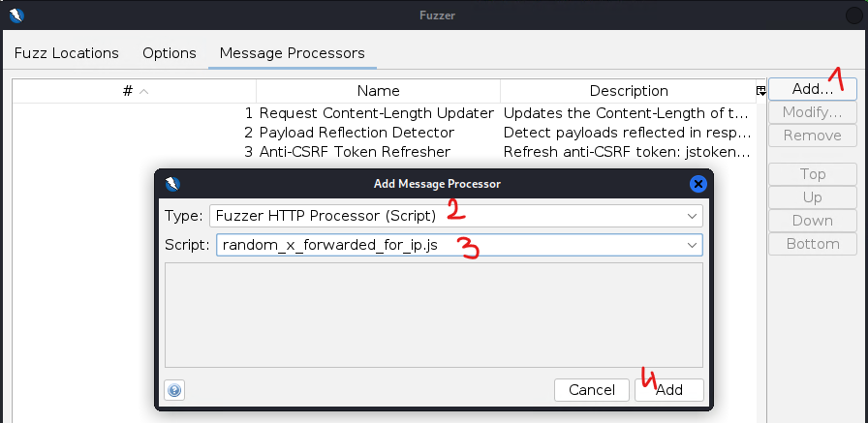Click the ZAP logo in Add Message Processor dialog
Screen dimensions: 868x423
[x=171, y=183]
